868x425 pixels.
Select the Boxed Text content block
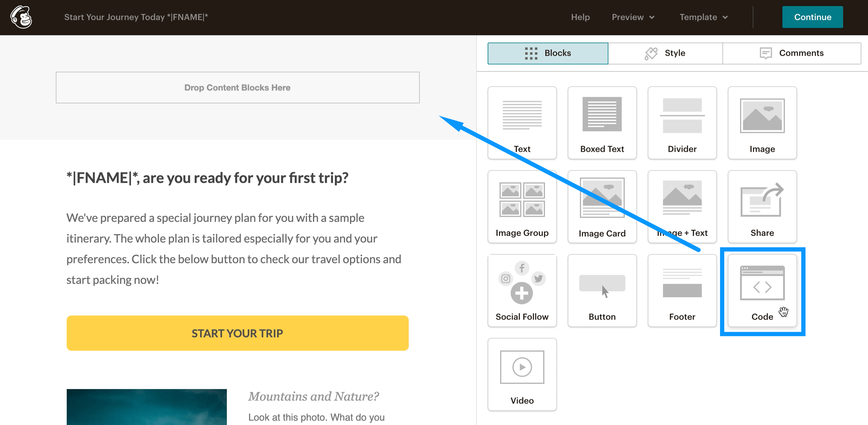click(x=602, y=120)
